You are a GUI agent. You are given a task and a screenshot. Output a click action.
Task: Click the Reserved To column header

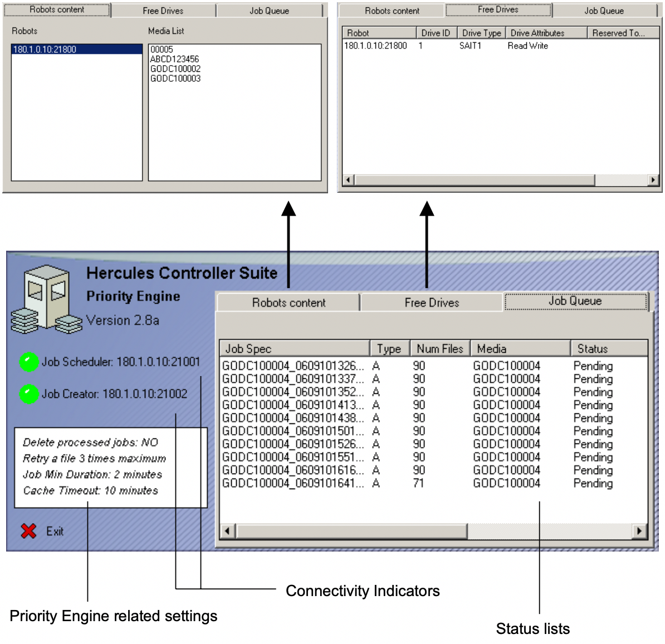pyautogui.click(x=623, y=33)
